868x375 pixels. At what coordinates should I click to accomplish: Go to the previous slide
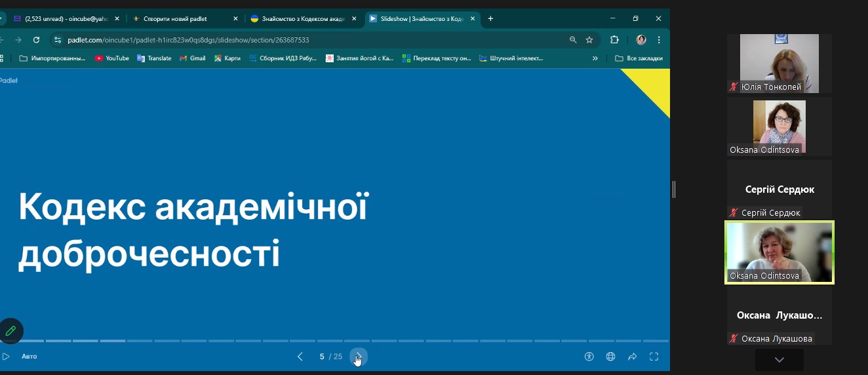(x=300, y=357)
